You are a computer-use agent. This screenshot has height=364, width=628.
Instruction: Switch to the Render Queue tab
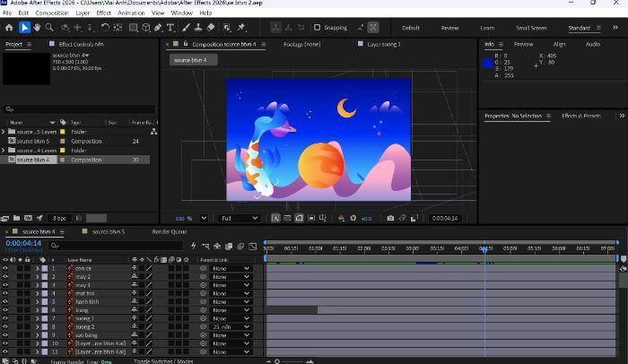(x=170, y=231)
